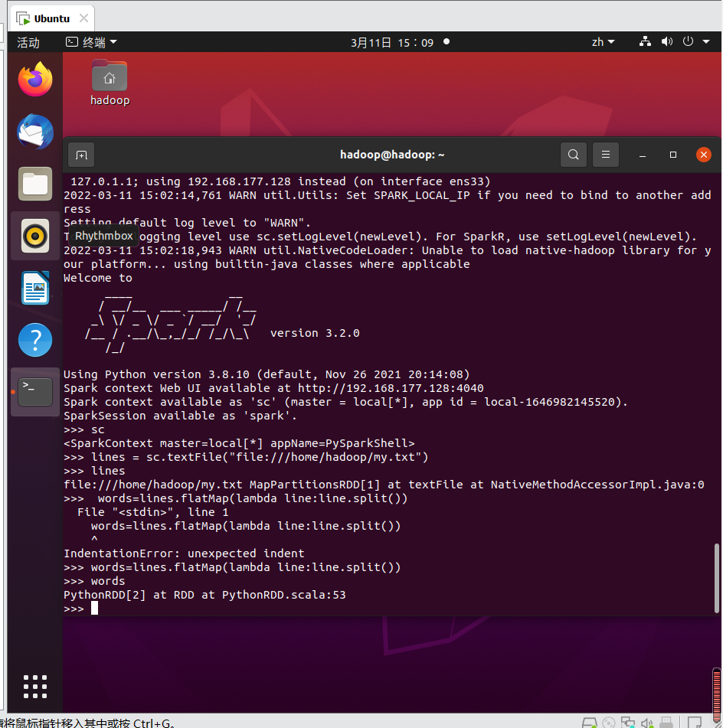This screenshot has height=728, width=723.
Task: Click the VM hard disk status icon
Action: [589, 722]
